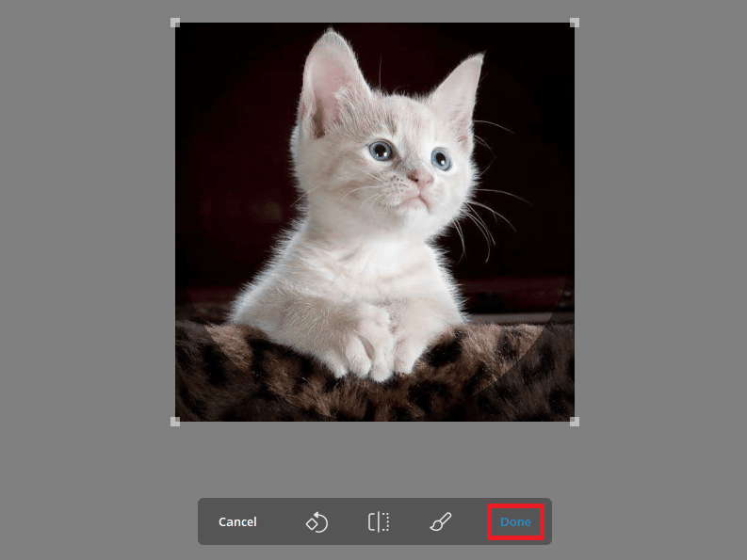Image resolution: width=747 pixels, height=560 pixels.
Task: Click the top-right crop corner handle
Action: coord(575,23)
